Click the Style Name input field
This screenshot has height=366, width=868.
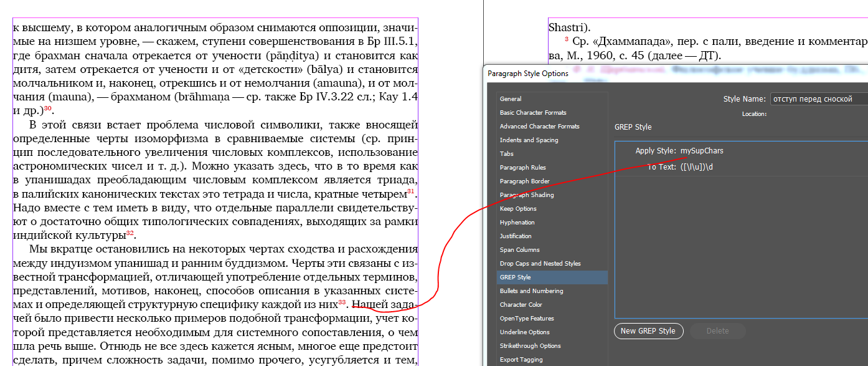[x=819, y=99]
